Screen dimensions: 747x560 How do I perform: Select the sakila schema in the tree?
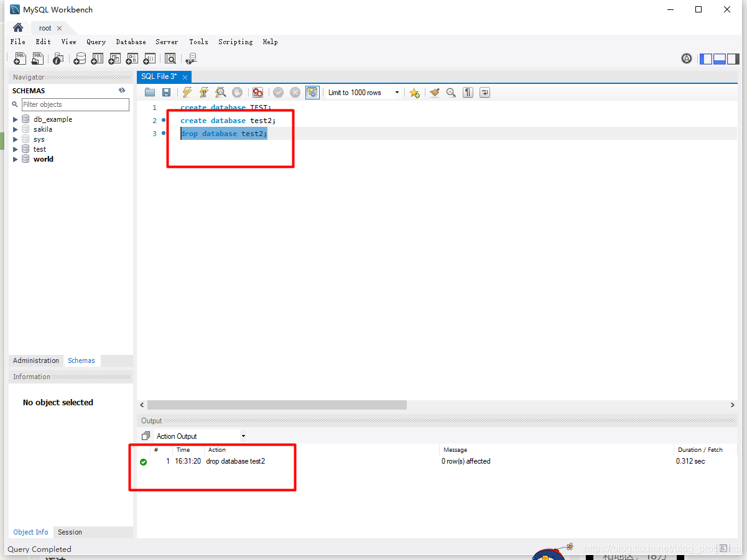coord(43,129)
